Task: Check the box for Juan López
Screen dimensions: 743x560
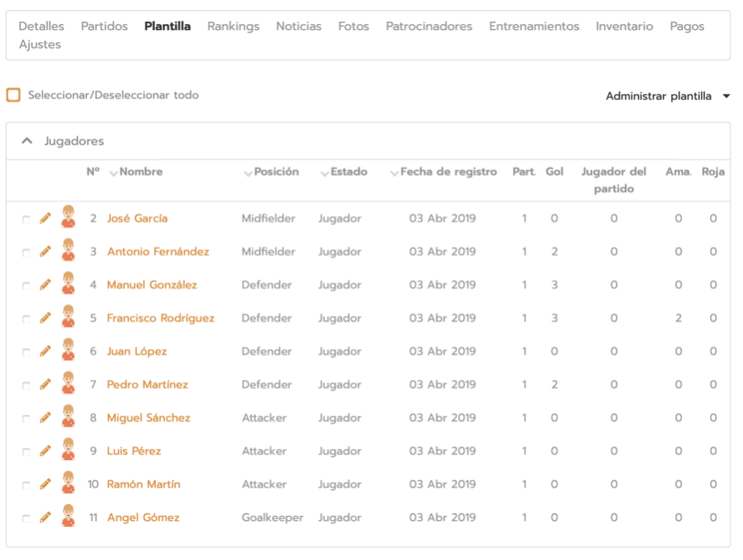Action: click(x=26, y=352)
